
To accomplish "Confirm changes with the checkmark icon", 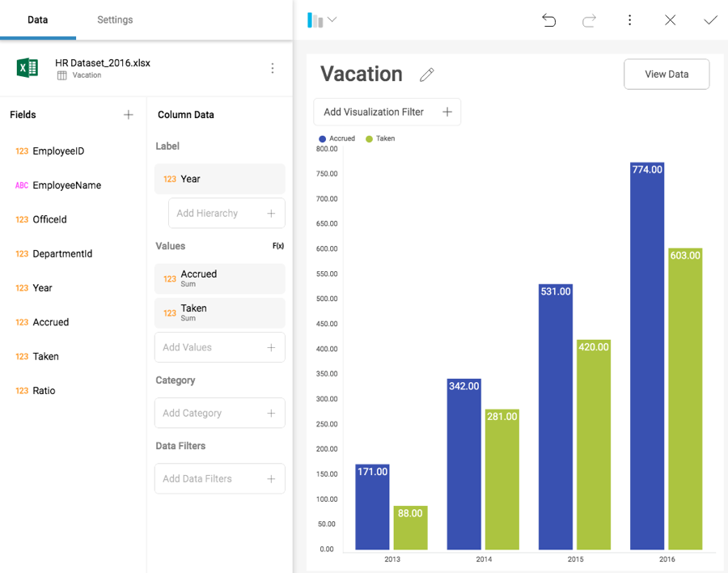I will click(x=710, y=20).
